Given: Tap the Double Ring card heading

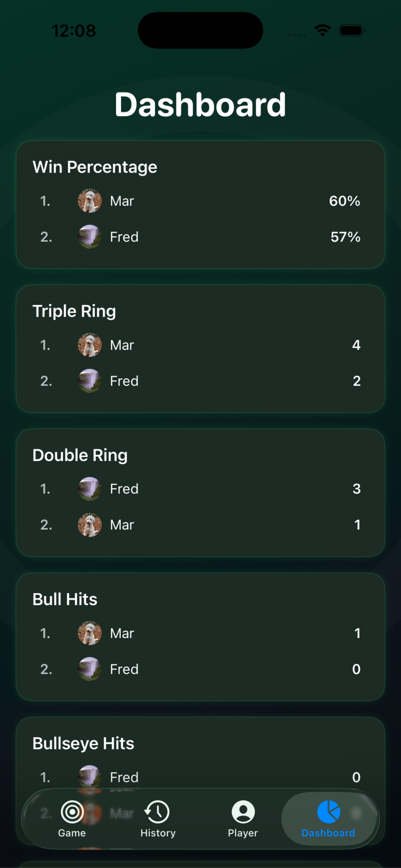Looking at the screenshot, I should pos(80,455).
